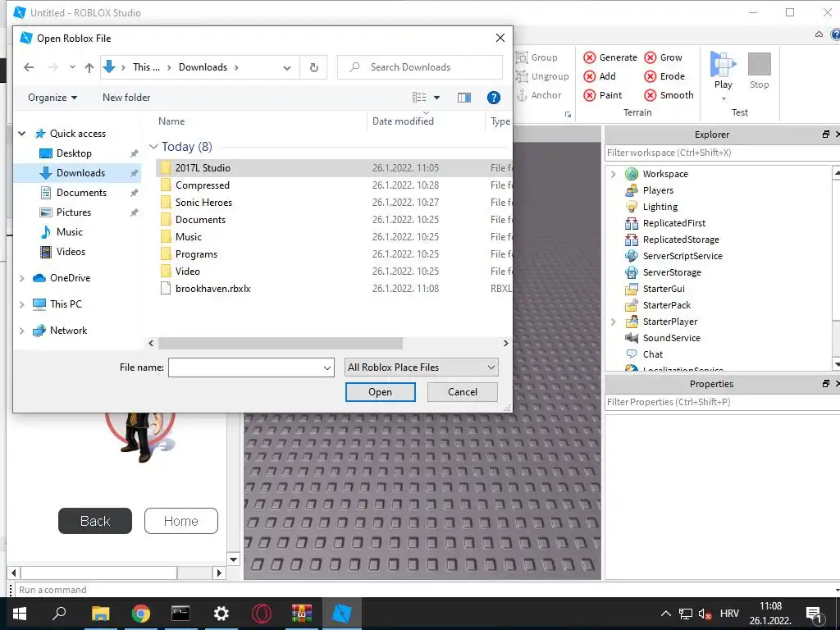Screen dimensions: 840x630
Task: Refresh the Downloads folder listing
Action: pyautogui.click(x=314, y=67)
